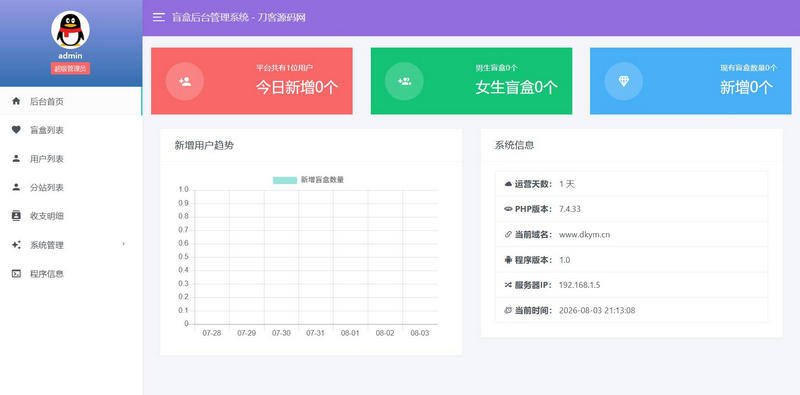Click the domain value www.dkym.cn
The image size is (800, 395).
point(585,235)
